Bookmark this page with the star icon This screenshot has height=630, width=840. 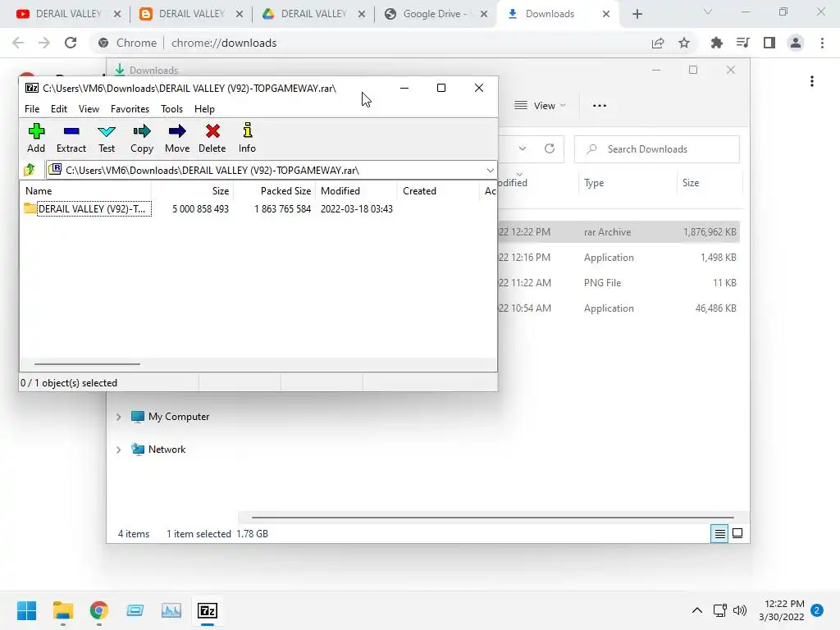click(684, 43)
